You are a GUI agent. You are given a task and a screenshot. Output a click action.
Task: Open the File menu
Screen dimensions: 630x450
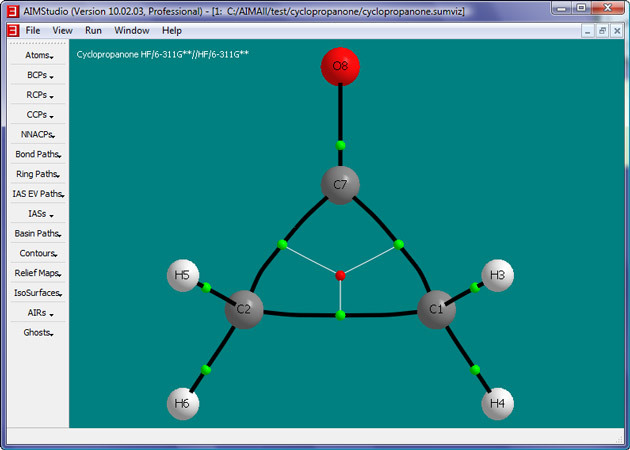pyautogui.click(x=33, y=31)
